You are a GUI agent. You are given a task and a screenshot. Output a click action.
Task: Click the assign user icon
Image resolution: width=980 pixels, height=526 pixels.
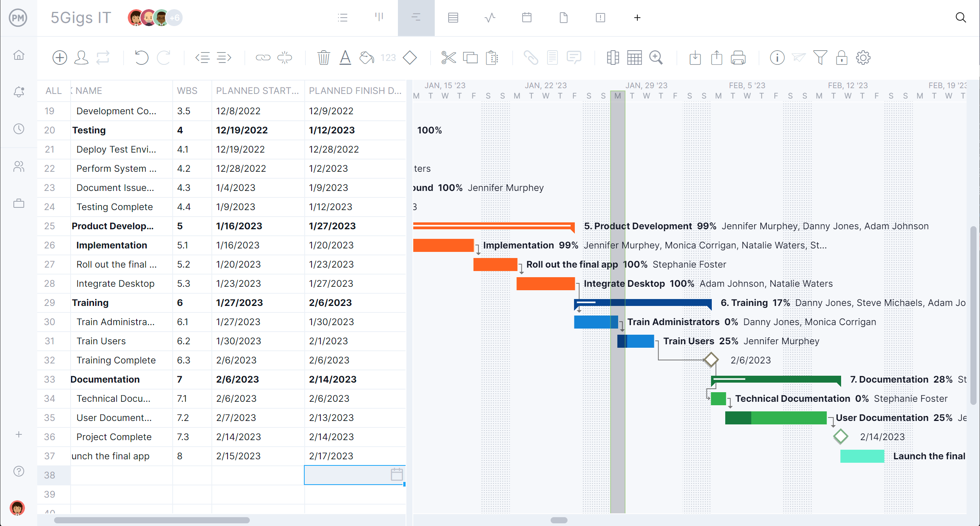click(81, 58)
